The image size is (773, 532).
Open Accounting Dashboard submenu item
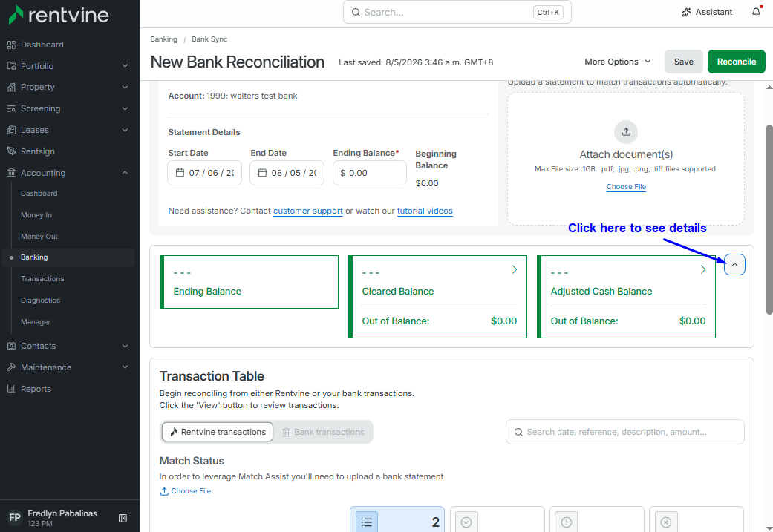pyautogui.click(x=39, y=194)
